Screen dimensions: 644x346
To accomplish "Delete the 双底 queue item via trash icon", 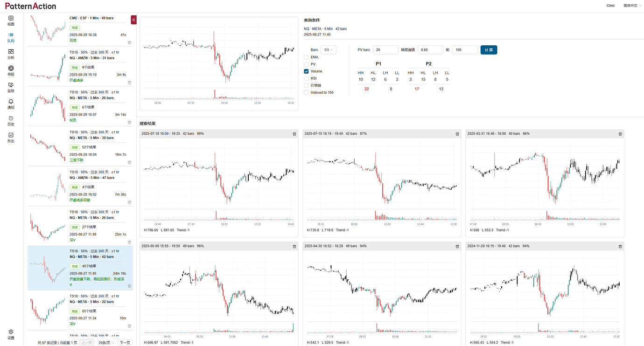I will 129,42.
